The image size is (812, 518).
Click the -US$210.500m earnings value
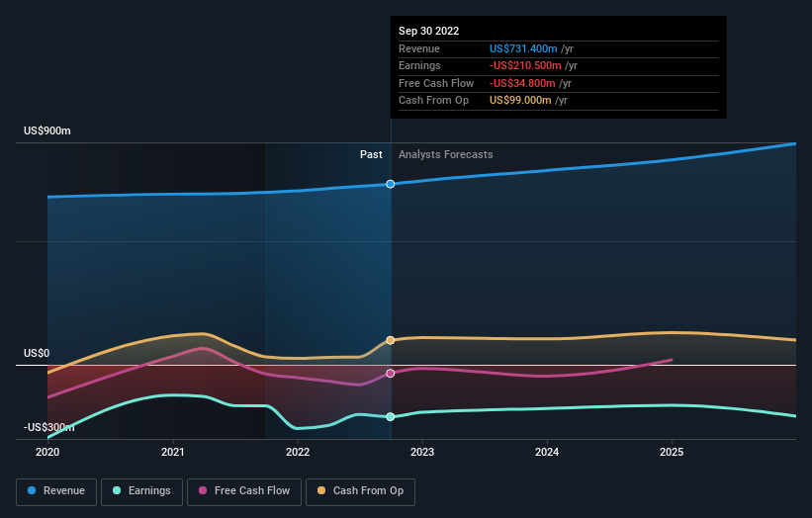[x=525, y=65]
